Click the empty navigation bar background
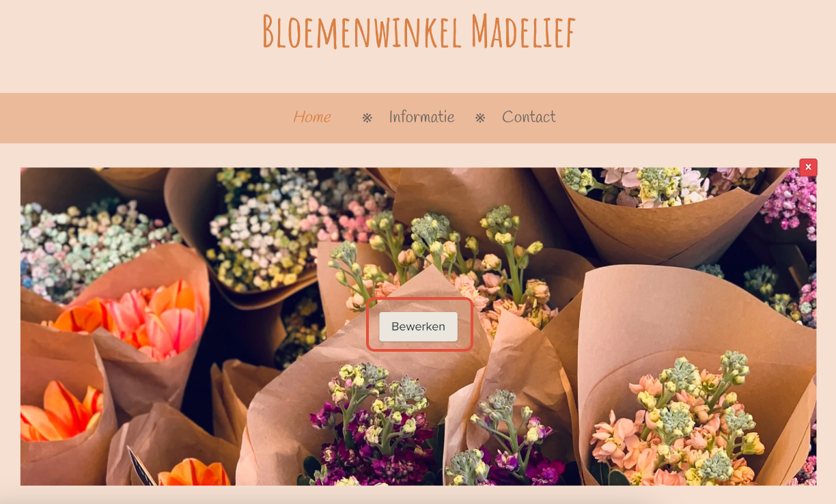Viewport: 836px width, 504px height. pyautogui.click(x=683, y=118)
